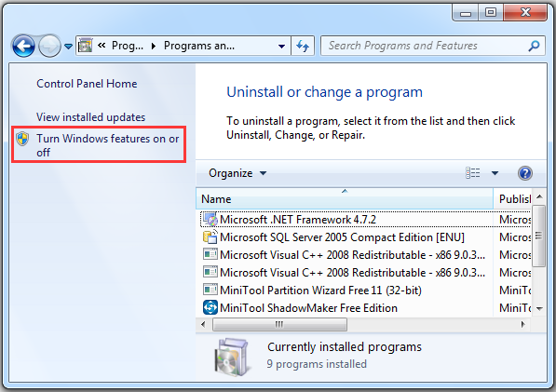Click the Publisher column header
The width and height of the screenshot is (556, 392).
click(513, 198)
